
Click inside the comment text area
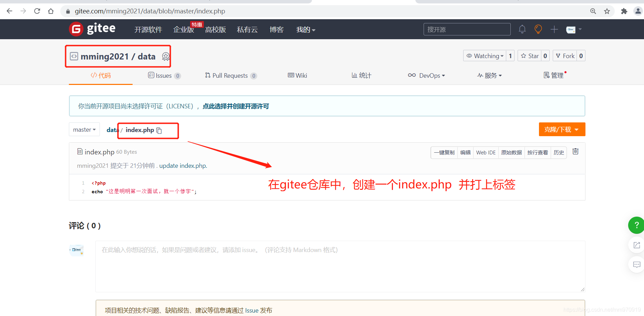[340, 266]
